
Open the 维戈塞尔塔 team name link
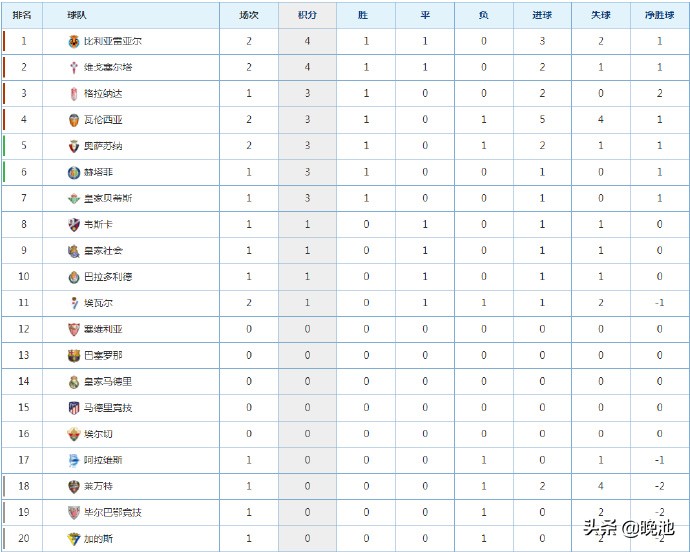pos(105,67)
